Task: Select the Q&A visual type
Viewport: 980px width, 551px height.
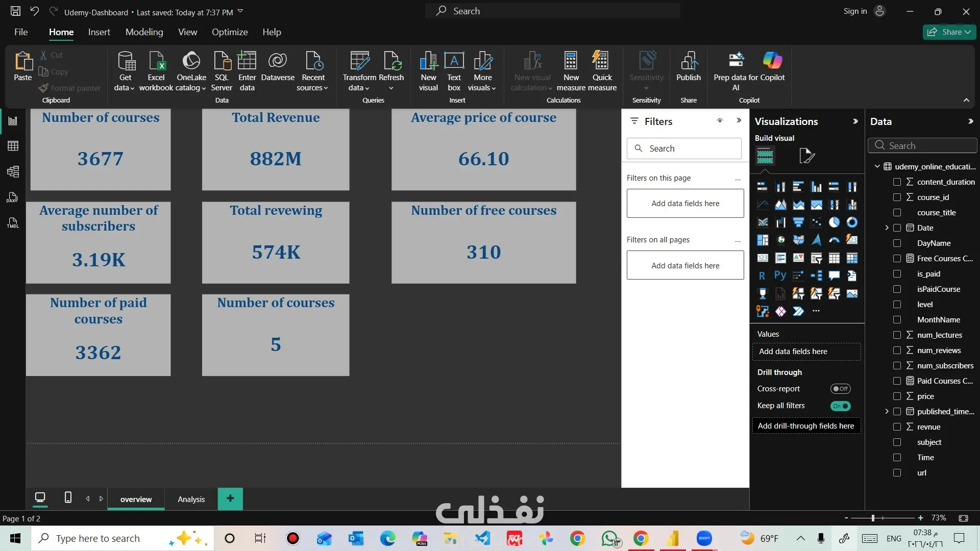Action: (x=834, y=275)
